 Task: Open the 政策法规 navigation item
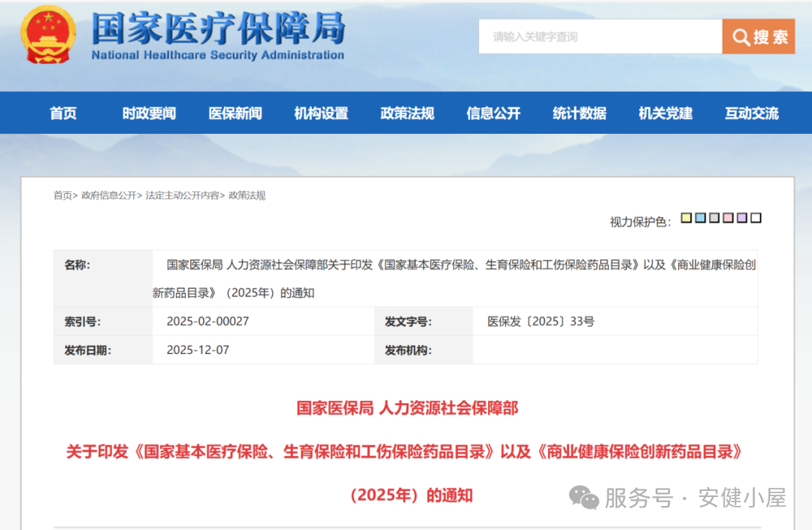tap(408, 114)
